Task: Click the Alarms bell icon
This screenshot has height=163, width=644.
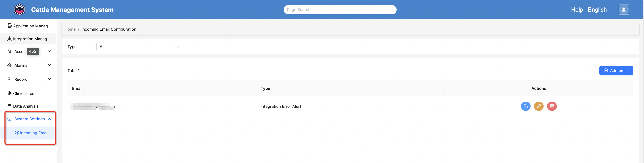Action: click(x=9, y=65)
